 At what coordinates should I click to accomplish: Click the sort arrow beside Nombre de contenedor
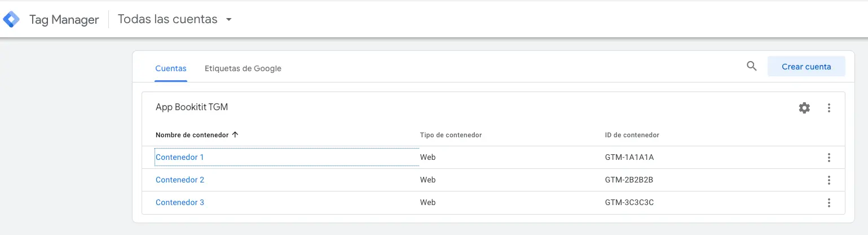[235, 135]
